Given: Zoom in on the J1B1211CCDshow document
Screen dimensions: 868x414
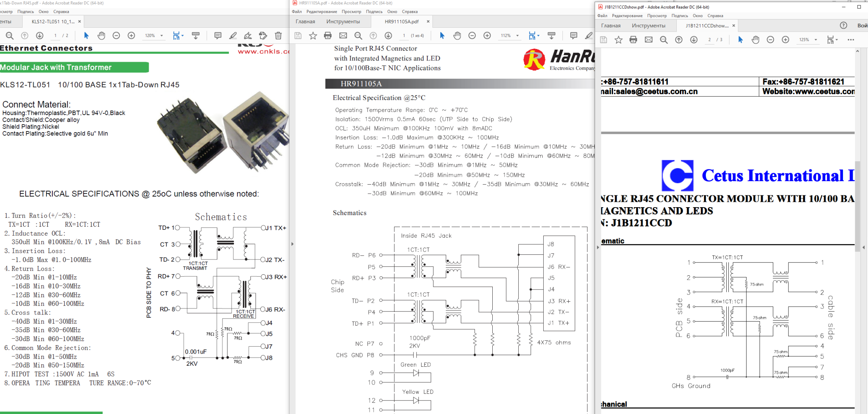Looking at the screenshot, I should (785, 40).
